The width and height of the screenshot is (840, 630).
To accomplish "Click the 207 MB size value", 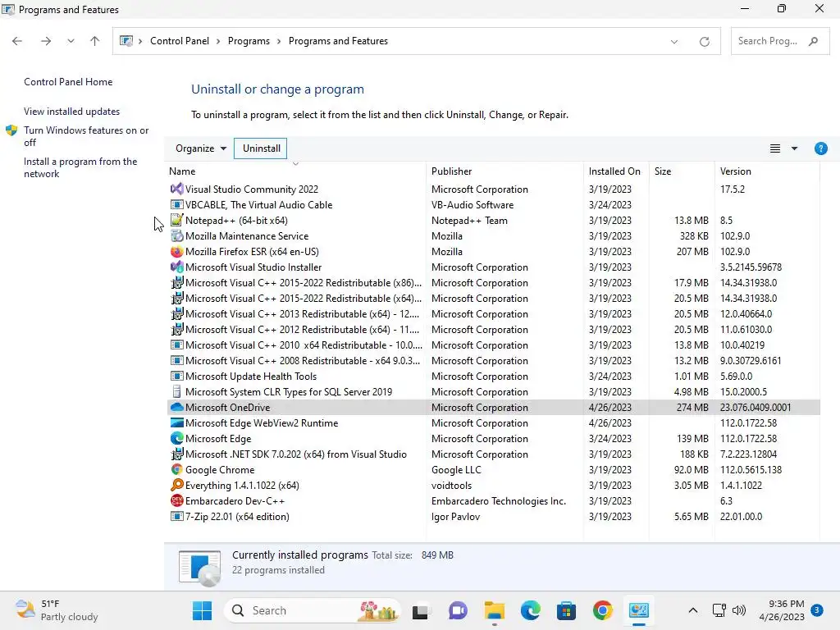I will tap(692, 251).
